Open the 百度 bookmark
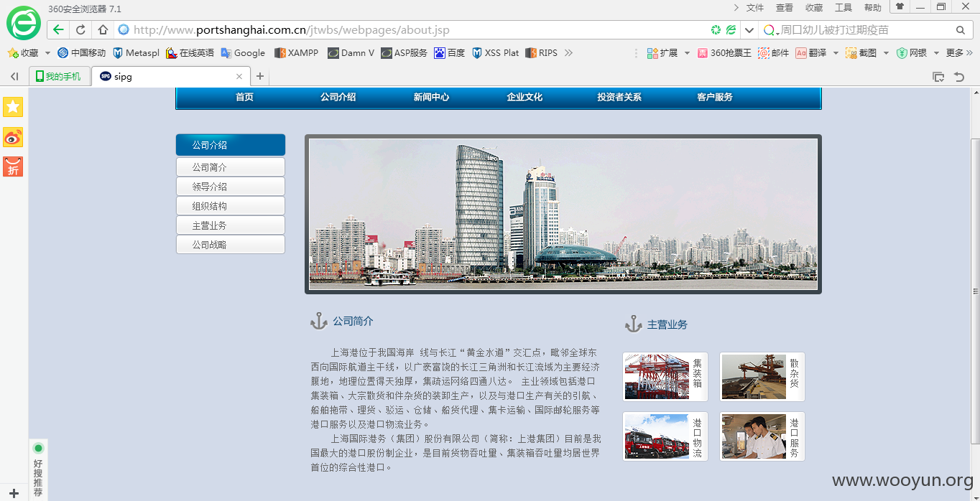Screen dimensions: 980x501 click(x=450, y=52)
